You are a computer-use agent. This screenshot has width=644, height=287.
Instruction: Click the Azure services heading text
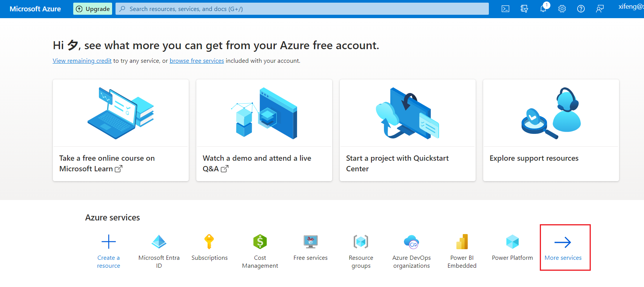pyautogui.click(x=112, y=217)
